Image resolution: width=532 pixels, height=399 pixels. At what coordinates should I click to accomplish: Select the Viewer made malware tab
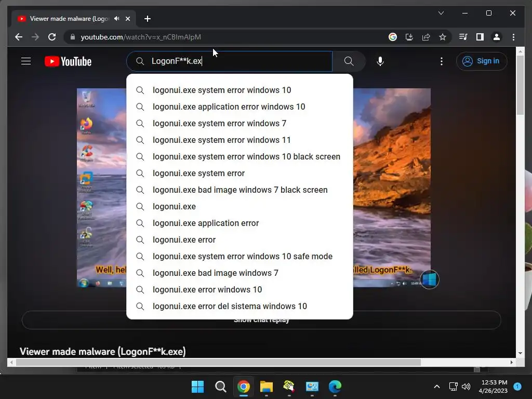pos(68,19)
